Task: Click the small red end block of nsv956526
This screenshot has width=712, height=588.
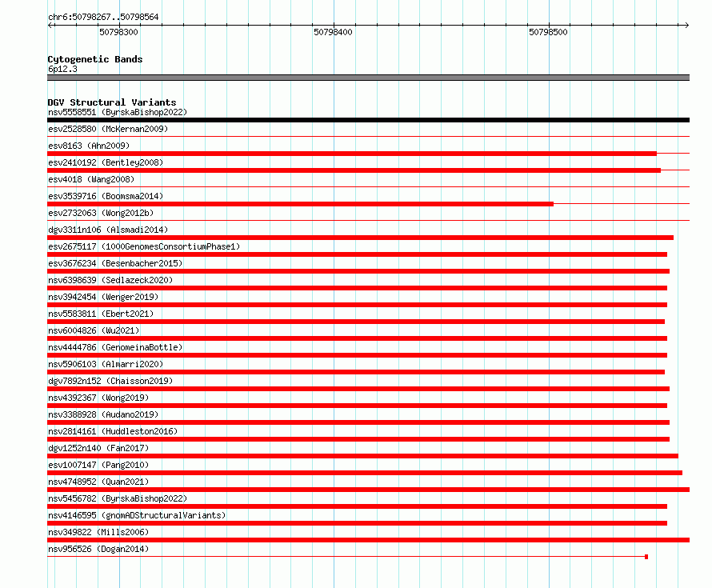Action: click(646, 557)
